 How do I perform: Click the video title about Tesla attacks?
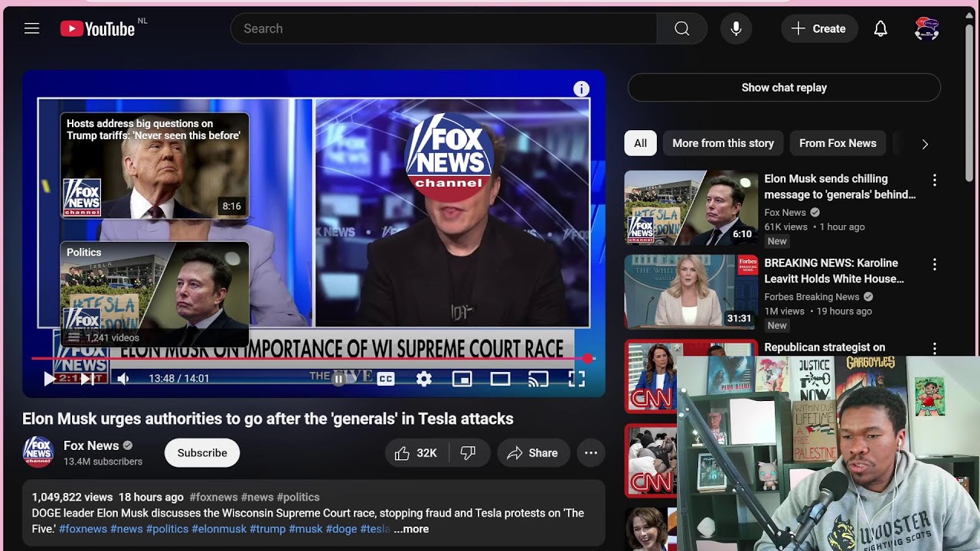[268, 419]
